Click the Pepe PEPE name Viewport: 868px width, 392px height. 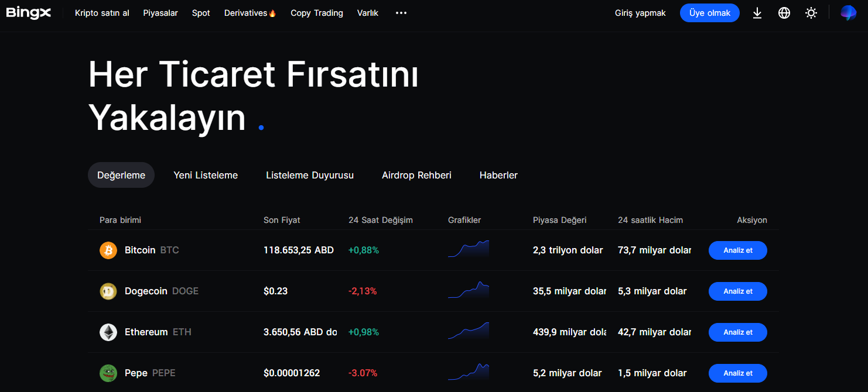(x=150, y=373)
